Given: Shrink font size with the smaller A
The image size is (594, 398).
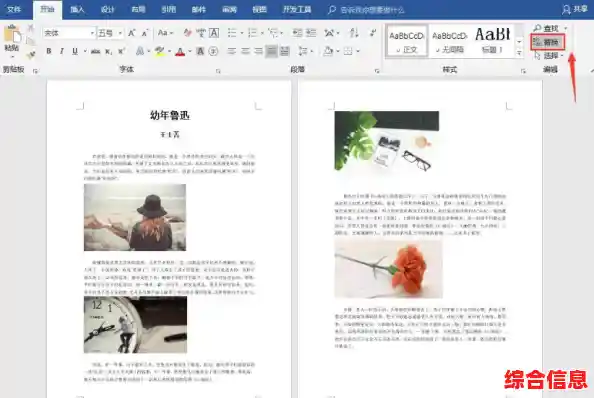Looking at the screenshot, I should (x=144, y=33).
